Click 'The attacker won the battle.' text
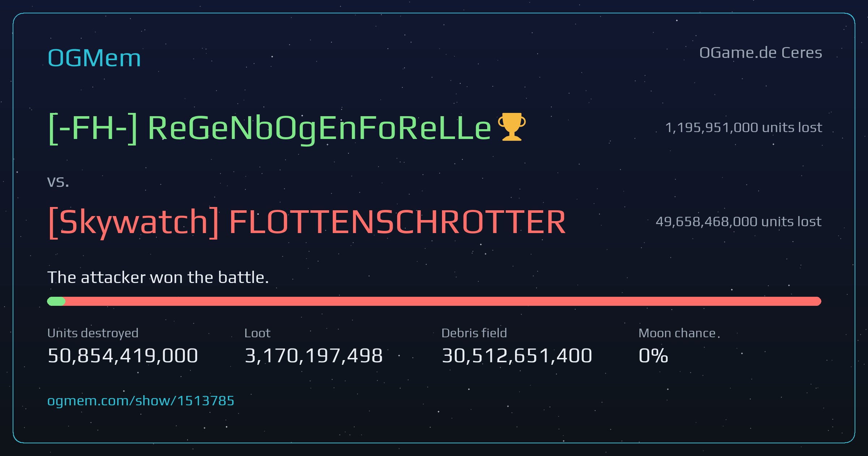Viewport: 868px width, 456px height. (158, 278)
